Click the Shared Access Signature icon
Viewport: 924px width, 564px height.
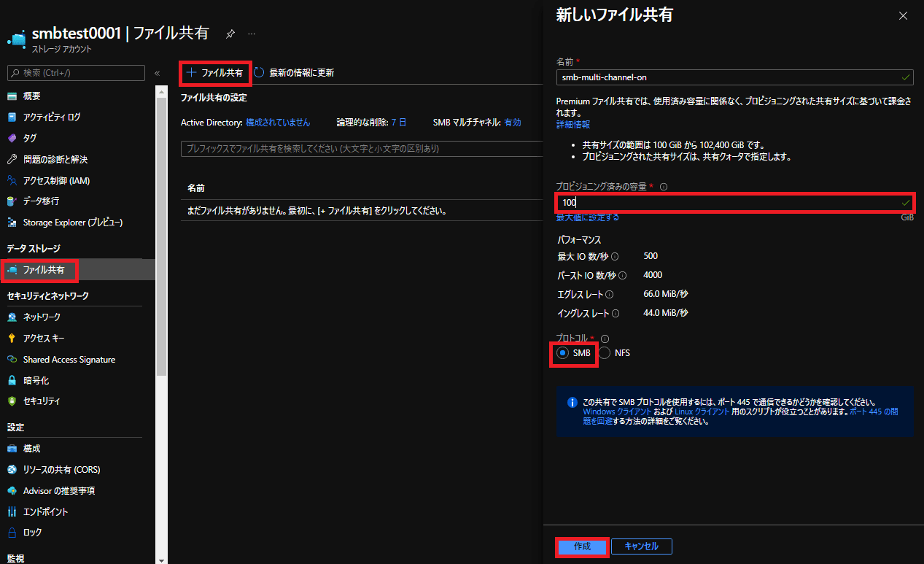pyautogui.click(x=12, y=359)
